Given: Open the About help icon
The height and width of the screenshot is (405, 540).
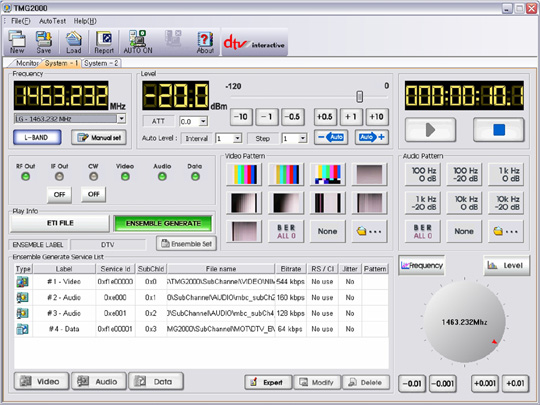Looking at the screenshot, I should click(x=205, y=42).
